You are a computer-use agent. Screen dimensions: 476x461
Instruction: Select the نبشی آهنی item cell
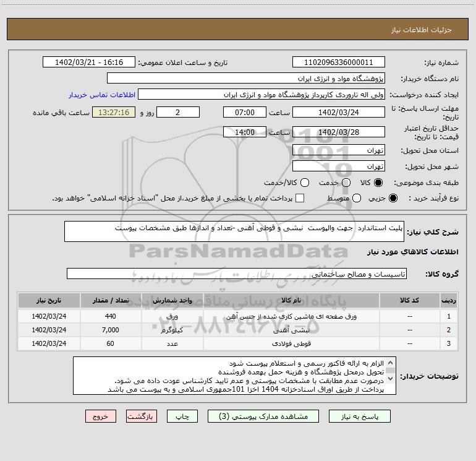(291, 330)
